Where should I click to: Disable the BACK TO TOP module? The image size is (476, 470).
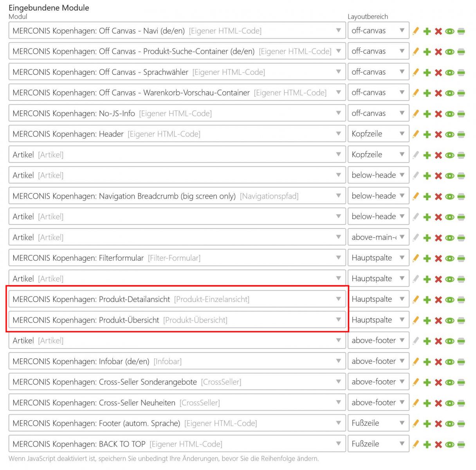[450, 445]
